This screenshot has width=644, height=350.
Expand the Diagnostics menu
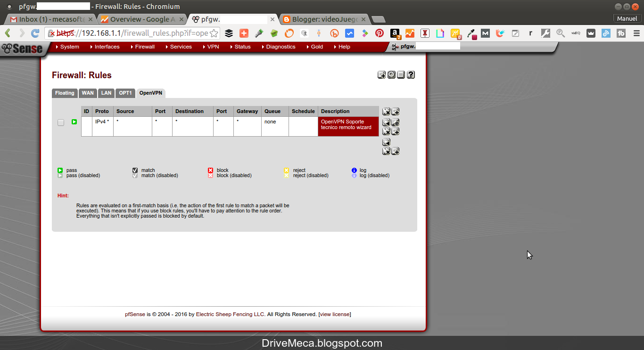(x=278, y=47)
